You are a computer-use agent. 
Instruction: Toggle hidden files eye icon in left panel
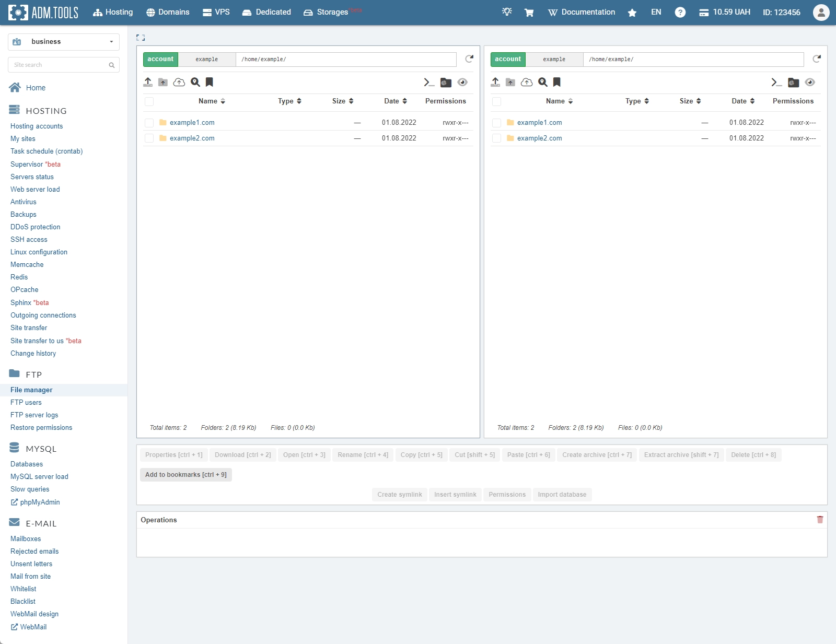click(462, 82)
